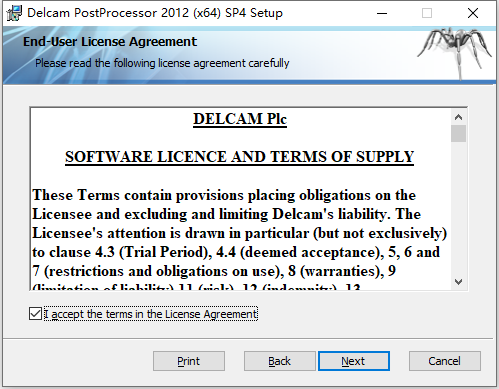499x389 pixels.
Task: Close the setup window
Action: 473,13
